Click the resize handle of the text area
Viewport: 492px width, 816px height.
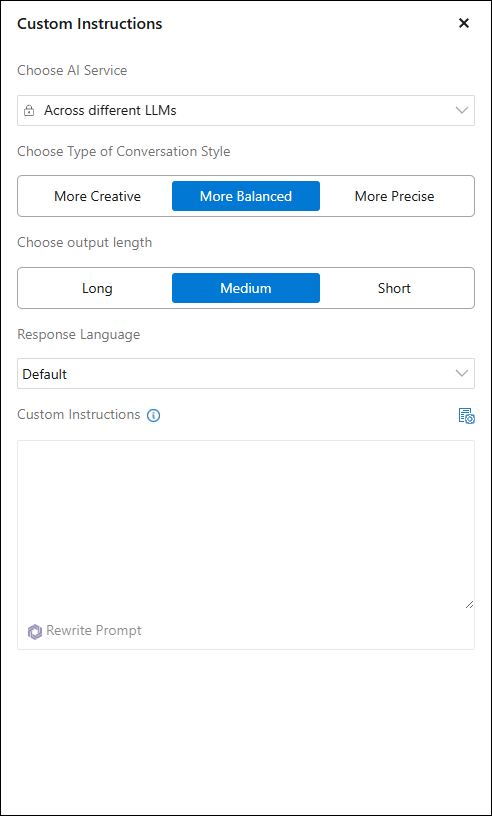(469, 604)
